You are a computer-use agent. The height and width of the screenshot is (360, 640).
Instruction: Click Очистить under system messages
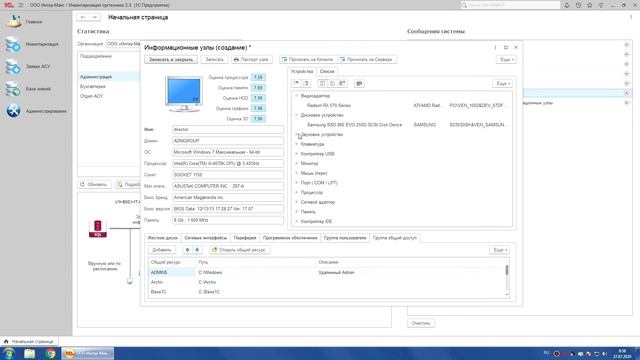click(x=421, y=323)
